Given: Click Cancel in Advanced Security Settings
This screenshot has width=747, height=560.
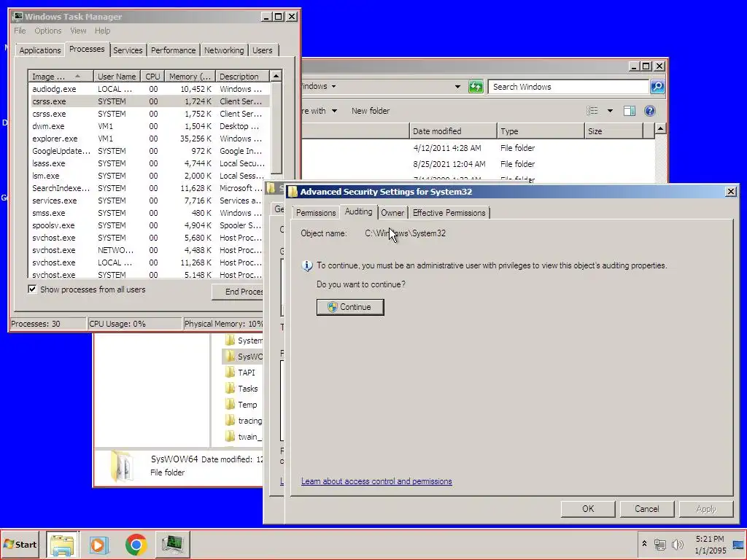Looking at the screenshot, I should click(x=646, y=509).
